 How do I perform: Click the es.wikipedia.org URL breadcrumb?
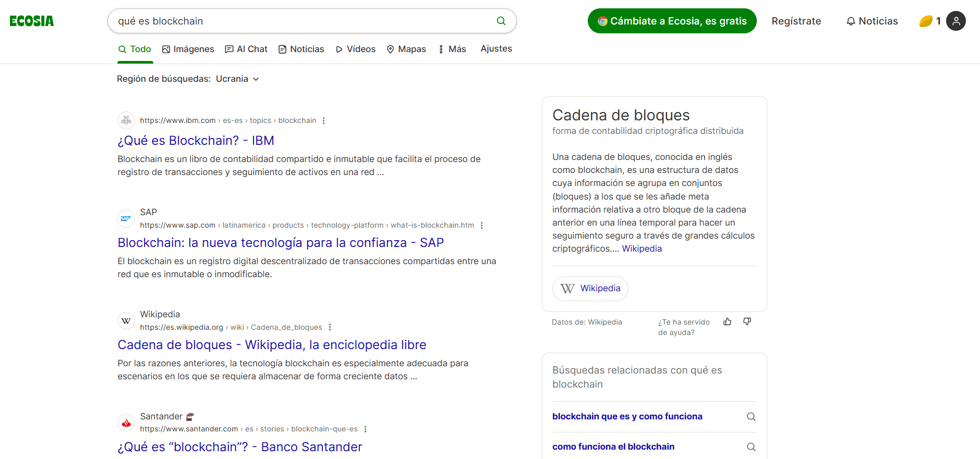point(231,327)
